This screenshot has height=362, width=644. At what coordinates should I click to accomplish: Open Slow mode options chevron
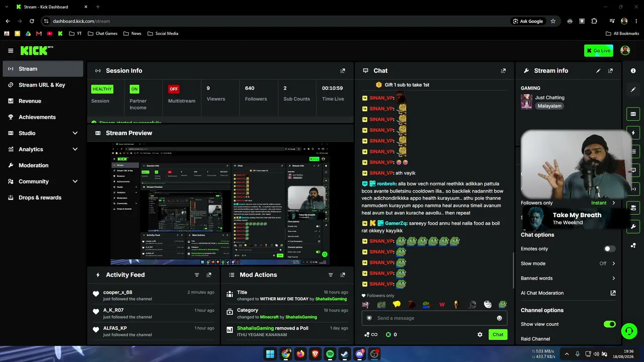[x=613, y=263]
